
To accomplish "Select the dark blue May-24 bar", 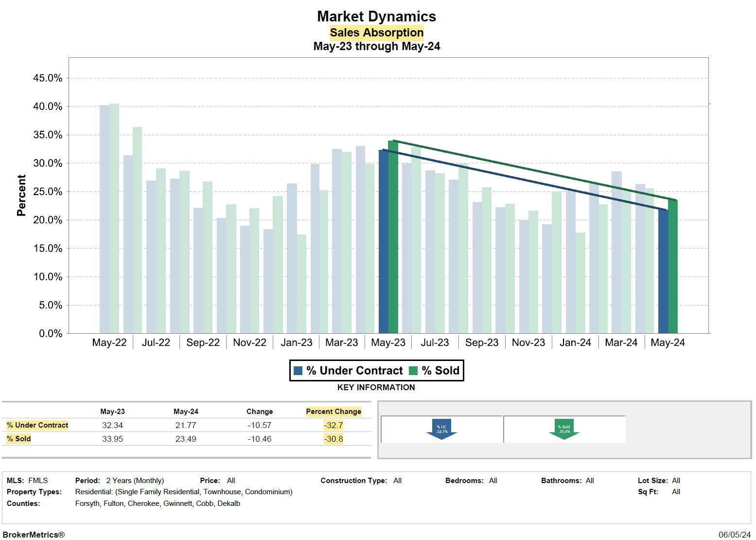I will click(663, 271).
